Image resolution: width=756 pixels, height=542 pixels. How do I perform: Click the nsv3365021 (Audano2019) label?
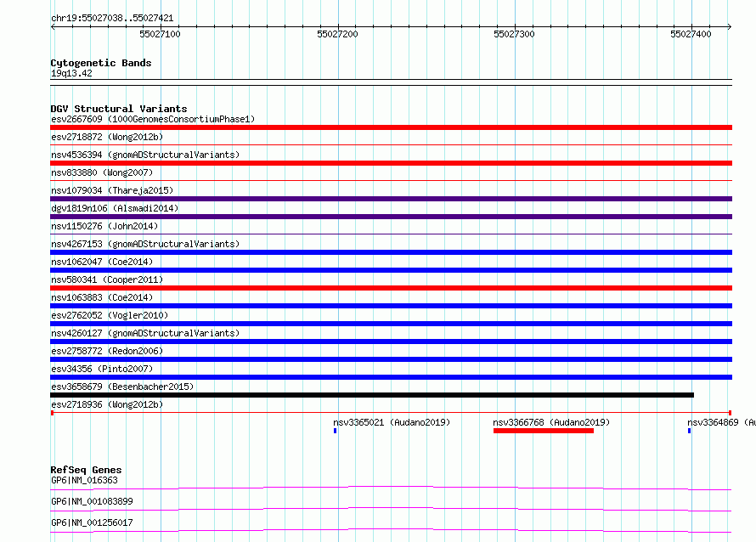pyautogui.click(x=392, y=422)
